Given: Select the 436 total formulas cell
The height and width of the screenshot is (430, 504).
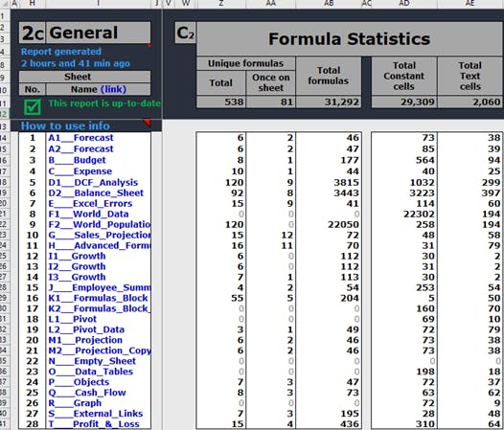Looking at the screenshot, I should pyautogui.click(x=329, y=424).
